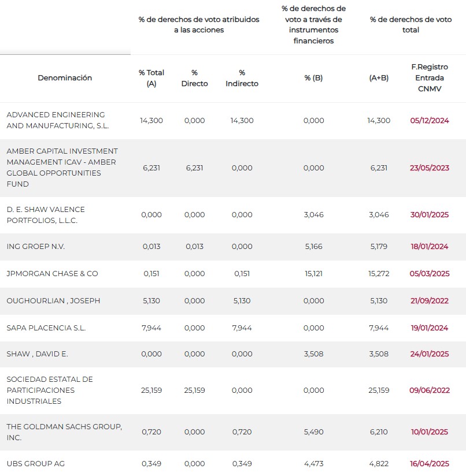
Task: Open the 05/12/2024 registration date link
Action: tap(429, 121)
